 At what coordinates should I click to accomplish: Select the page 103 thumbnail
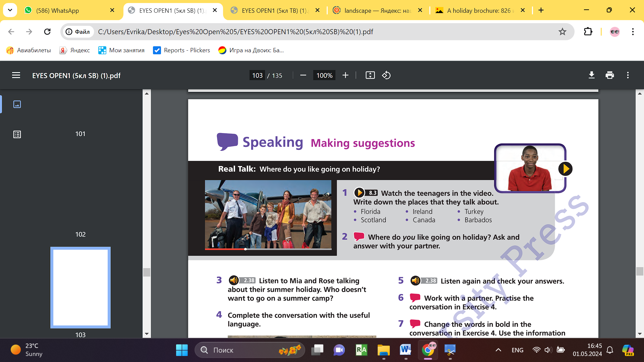(x=80, y=288)
